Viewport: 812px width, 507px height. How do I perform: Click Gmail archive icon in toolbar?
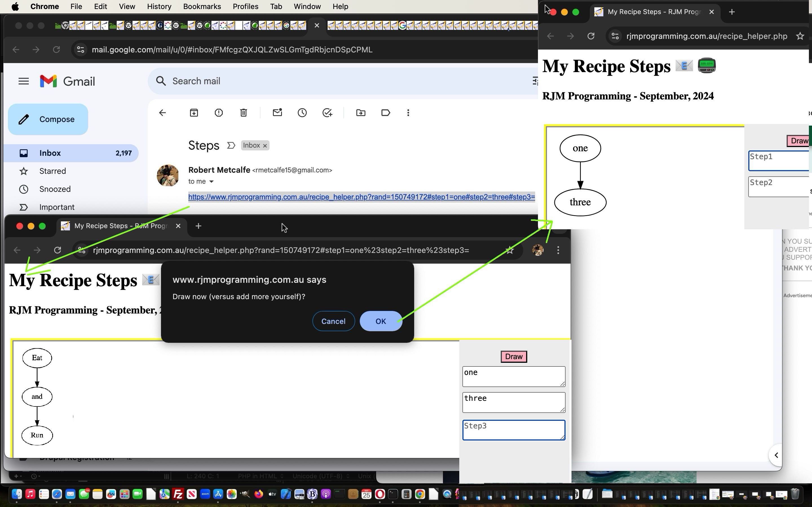[194, 113]
